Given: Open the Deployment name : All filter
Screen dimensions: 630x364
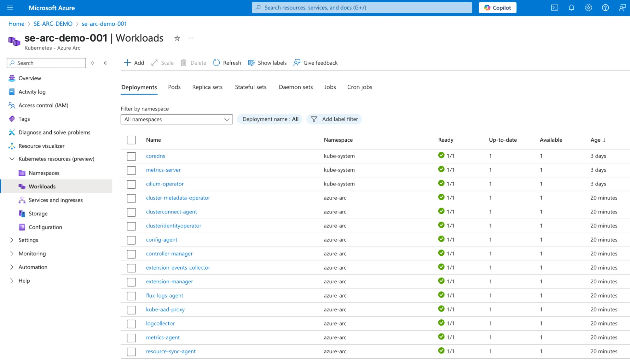Looking at the screenshot, I should point(270,119).
